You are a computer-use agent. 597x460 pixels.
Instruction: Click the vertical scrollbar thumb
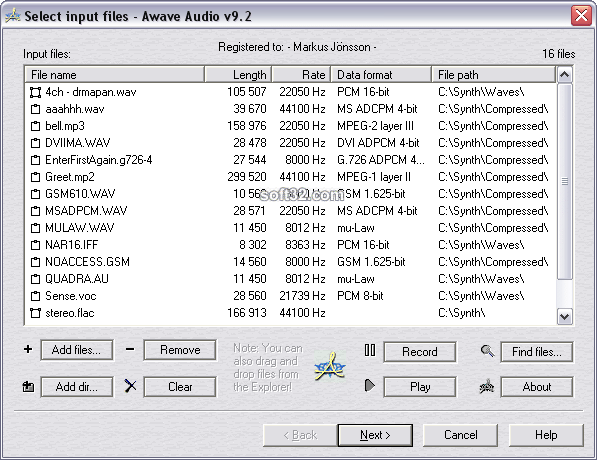(564, 182)
